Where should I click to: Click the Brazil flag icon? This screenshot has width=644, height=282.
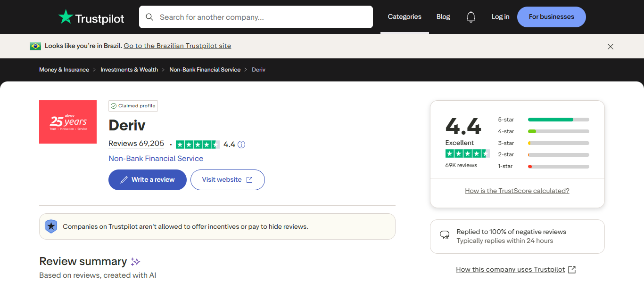tap(35, 46)
